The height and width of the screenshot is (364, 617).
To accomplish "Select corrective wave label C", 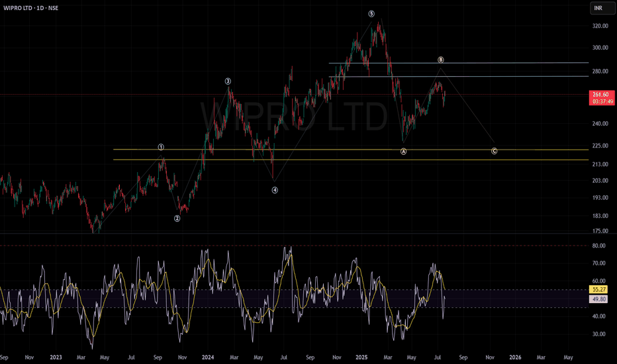I will pyautogui.click(x=495, y=151).
